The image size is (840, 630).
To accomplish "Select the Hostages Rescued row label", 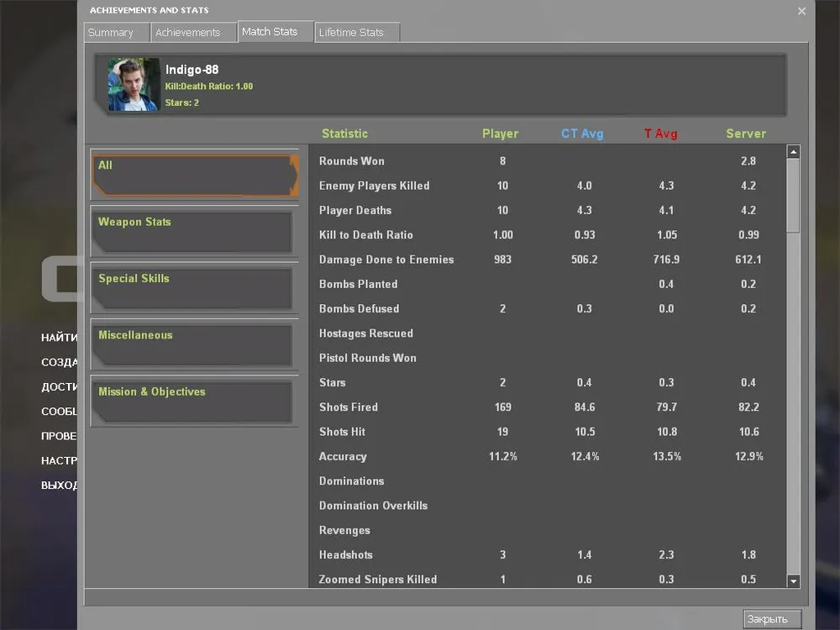I will coord(366,333).
